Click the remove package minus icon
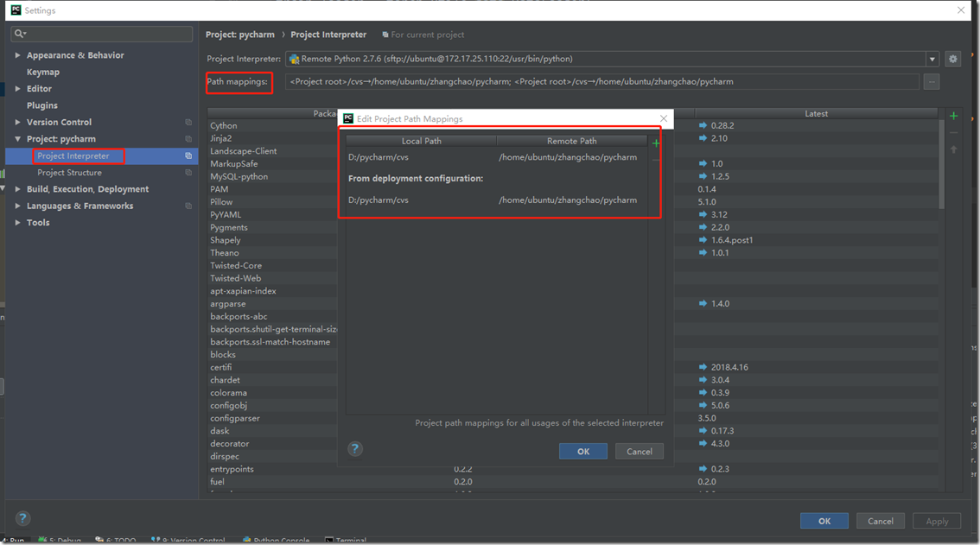Screen dimensions: 980x545 (954, 132)
